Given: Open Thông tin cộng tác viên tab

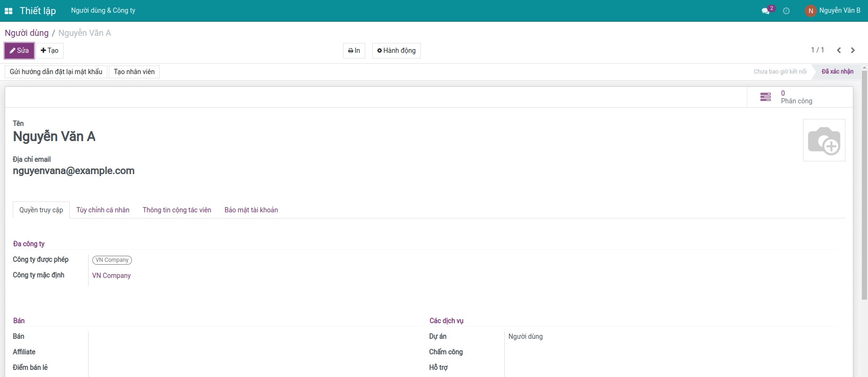Looking at the screenshot, I should click(x=177, y=210).
